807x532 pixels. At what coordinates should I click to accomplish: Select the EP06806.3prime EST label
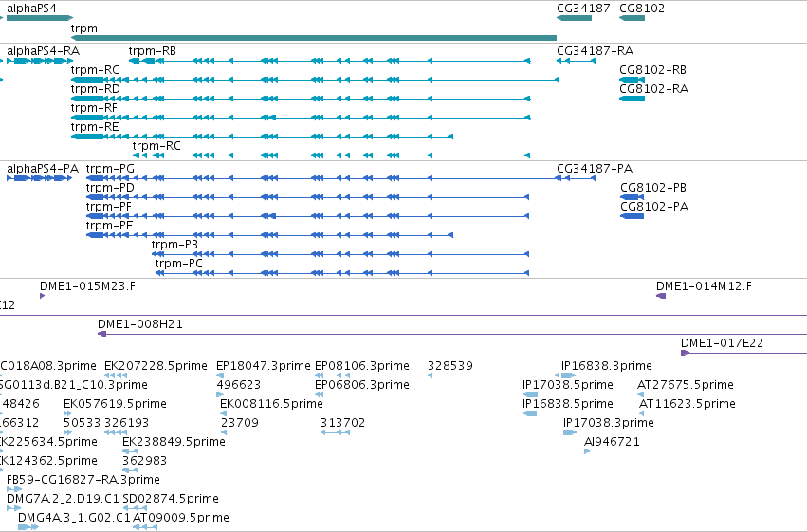coord(362,385)
